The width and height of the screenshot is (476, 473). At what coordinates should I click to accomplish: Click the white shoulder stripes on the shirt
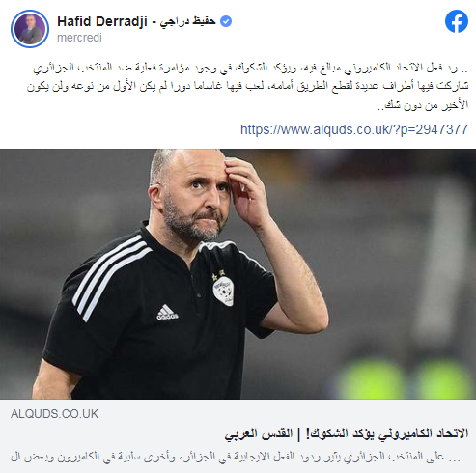click(x=109, y=277)
